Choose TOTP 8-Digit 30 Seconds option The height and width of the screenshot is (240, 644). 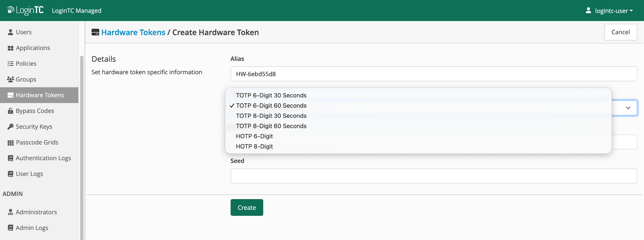click(418, 116)
